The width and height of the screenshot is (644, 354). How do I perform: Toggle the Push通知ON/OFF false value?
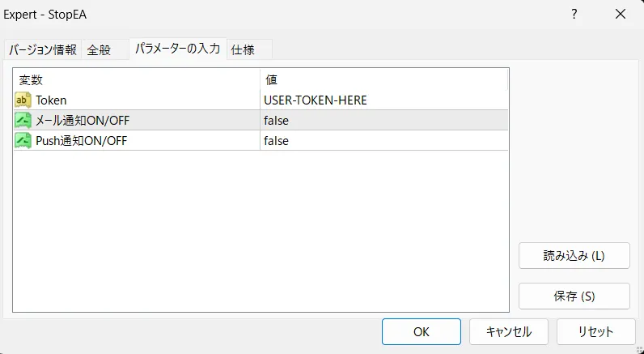click(276, 141)
